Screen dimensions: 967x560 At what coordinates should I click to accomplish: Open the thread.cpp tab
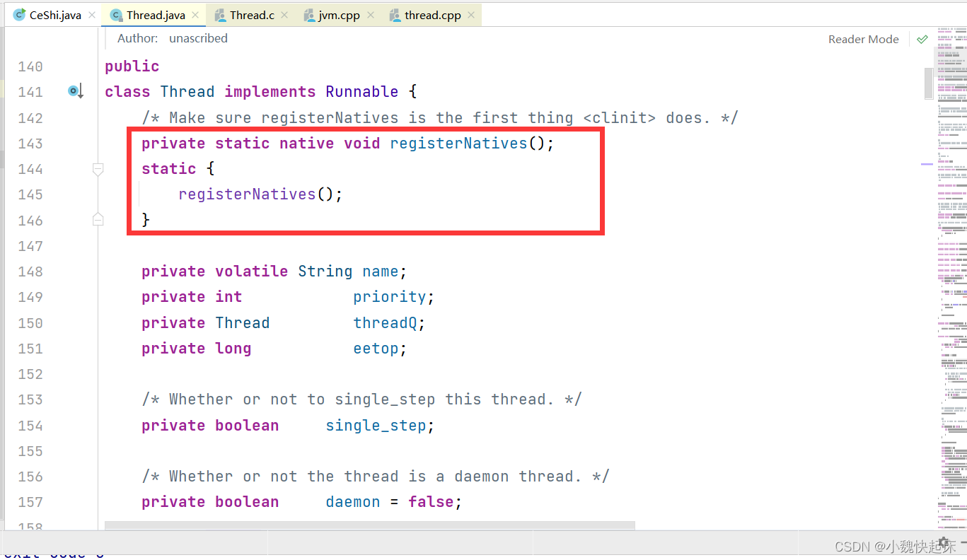pos(433,15)
